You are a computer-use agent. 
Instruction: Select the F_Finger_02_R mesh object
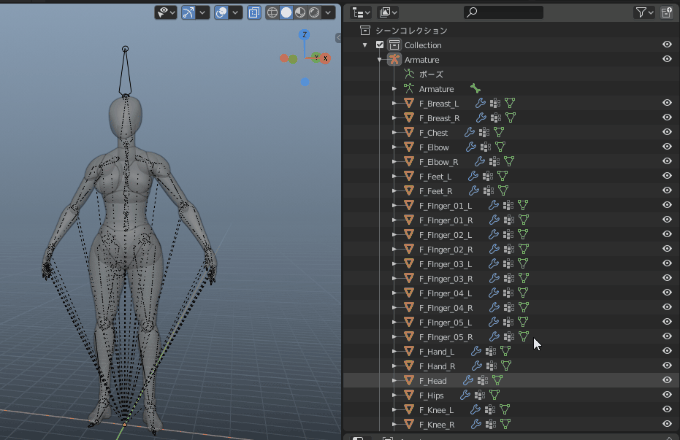446,249
